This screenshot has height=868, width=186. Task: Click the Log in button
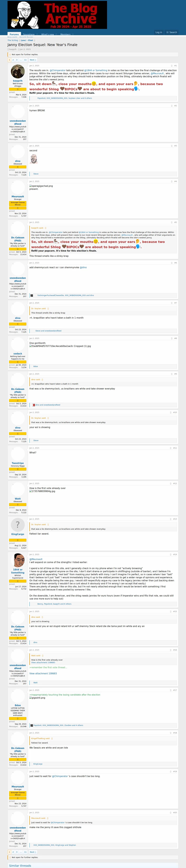[x=159, y=32]
